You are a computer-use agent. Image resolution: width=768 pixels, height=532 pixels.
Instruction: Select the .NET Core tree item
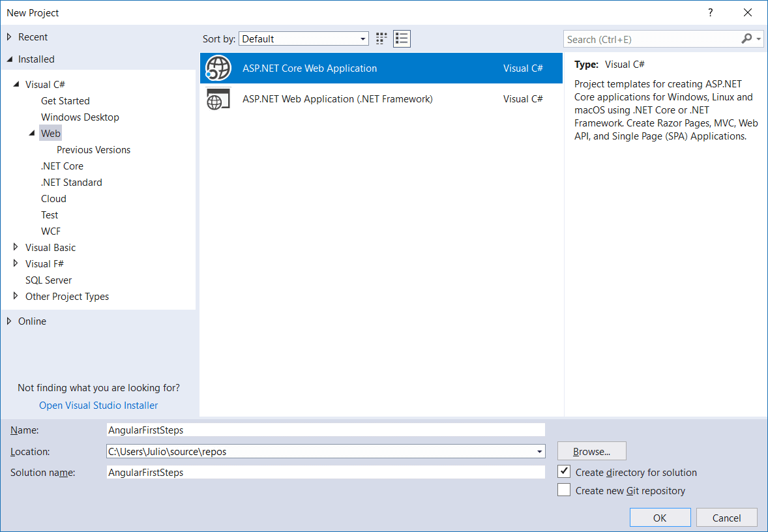62,166
